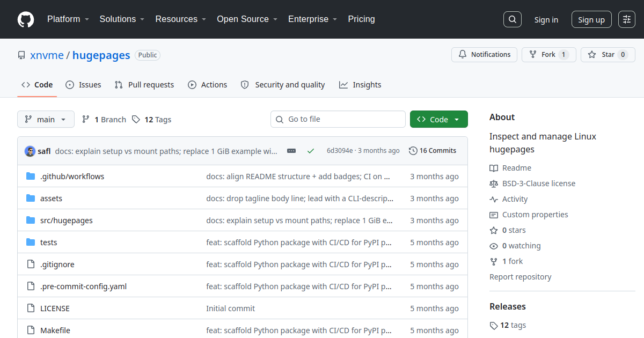Expand the Resources menu
The width and height of the screenshot is (644, 338).
[180, 19]
